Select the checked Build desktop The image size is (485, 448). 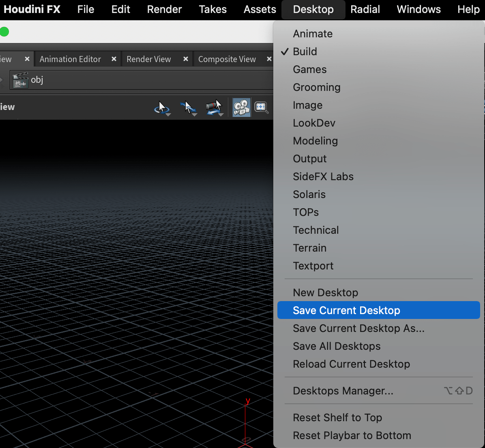(x=379, y=52)
